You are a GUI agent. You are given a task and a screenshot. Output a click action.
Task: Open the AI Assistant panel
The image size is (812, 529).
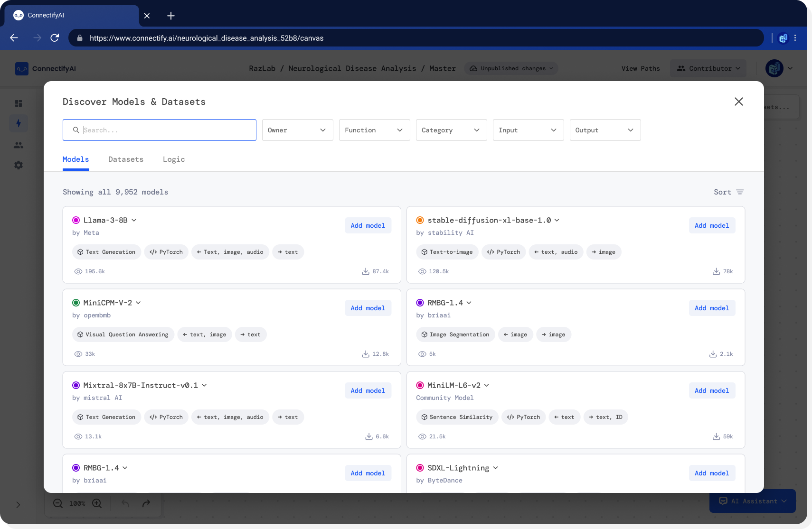pos(753,501)
